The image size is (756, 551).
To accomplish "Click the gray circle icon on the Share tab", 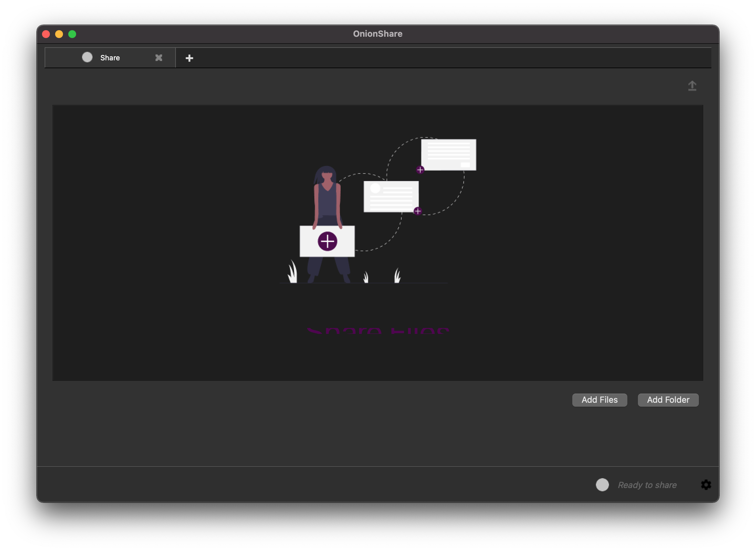I will [87, 57].
